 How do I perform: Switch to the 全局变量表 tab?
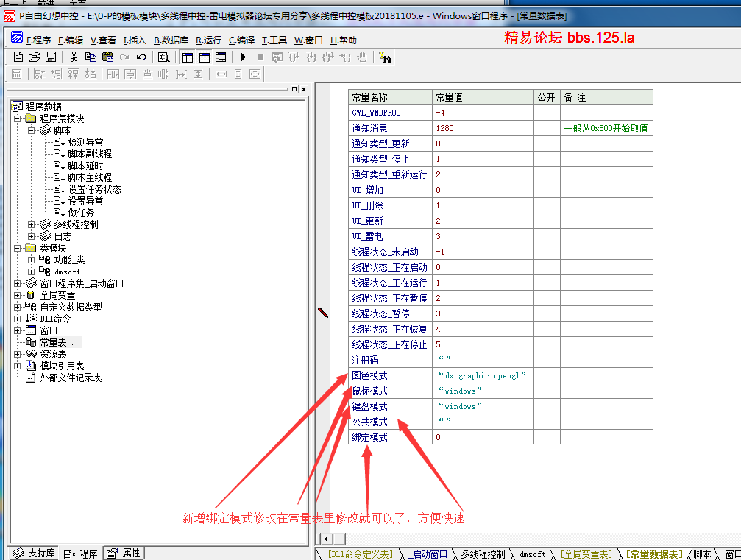[586, 554]
